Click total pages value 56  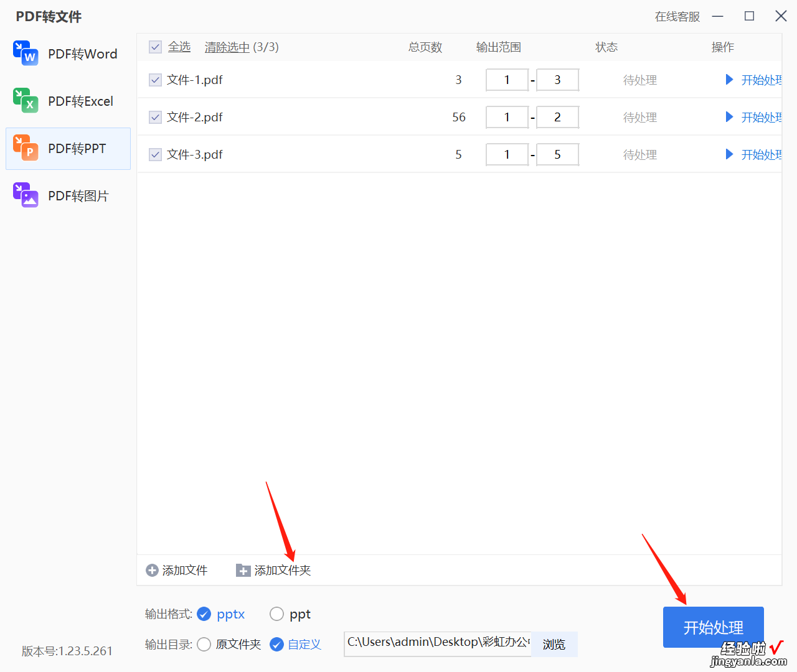click(x=459, y=117)
